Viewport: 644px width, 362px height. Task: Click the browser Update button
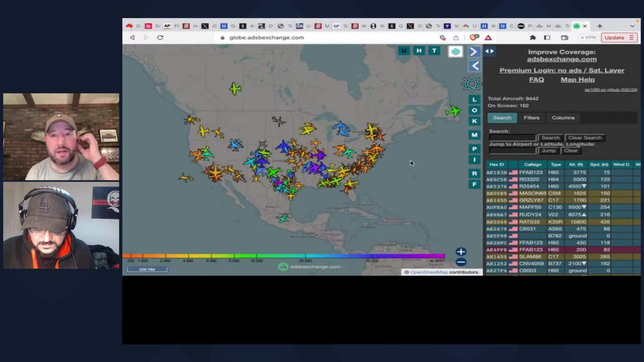[x=619, y=38]
